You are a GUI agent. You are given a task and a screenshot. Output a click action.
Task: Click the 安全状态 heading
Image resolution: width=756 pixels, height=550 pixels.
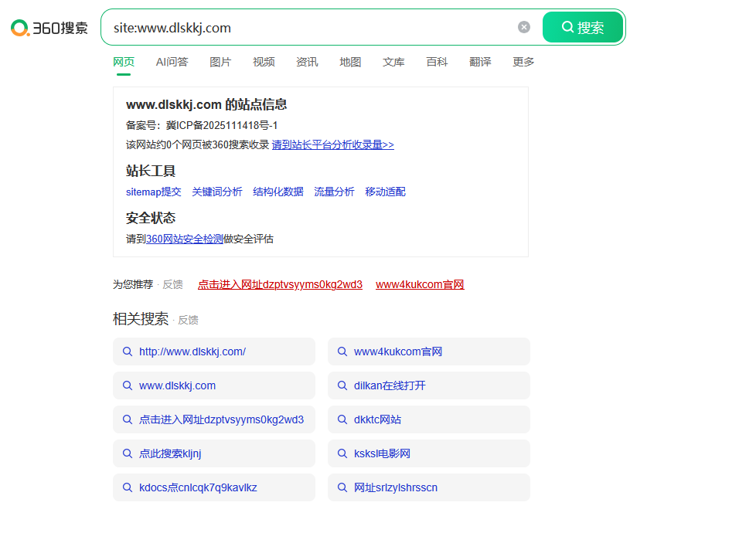coord(151,218)
